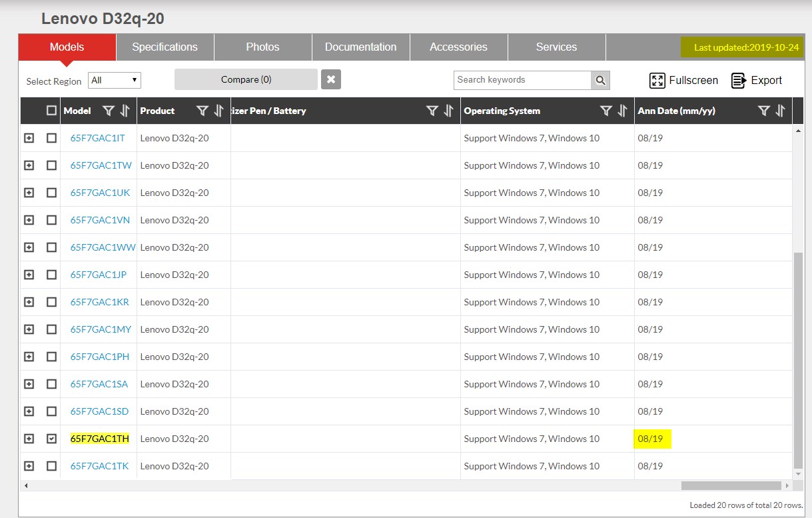The height and width of the screenshot is (518, 812).
Task: Open the Select Region dropdown
Action: (x=115, y=80)
